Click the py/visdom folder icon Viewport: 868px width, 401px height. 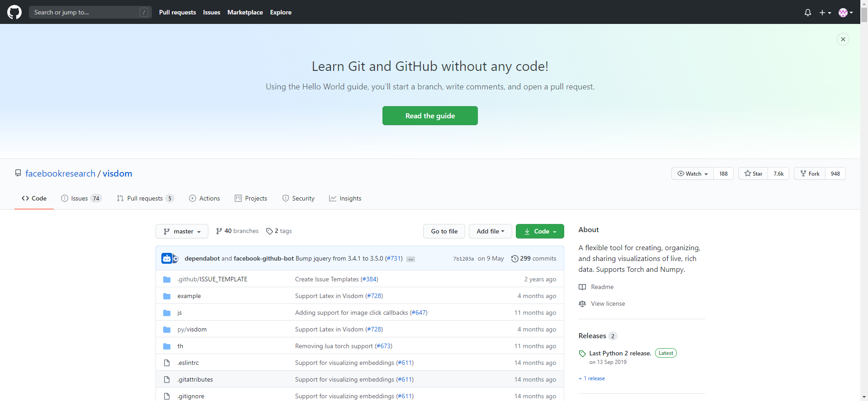point(167,330)
